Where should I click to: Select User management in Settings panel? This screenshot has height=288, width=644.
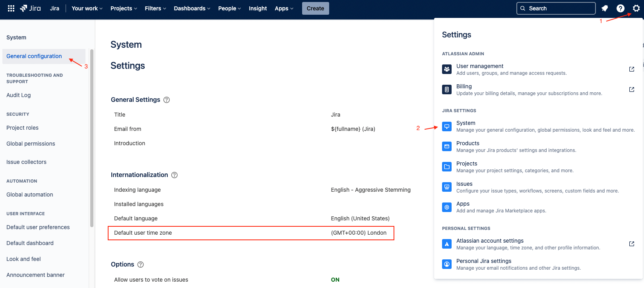point(538,69)
